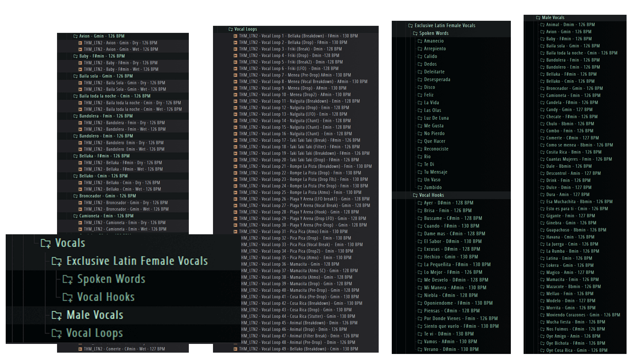Image resolution: width=644 pixels, height=362 pixels.
Task: Click folder icon beside Vocals heading
Action: click(46, 243)
